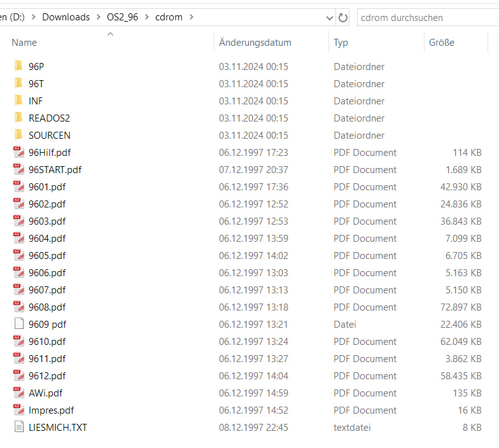Select the file name 9605.pdf
The image size is (499, 448).
point(47,256)
